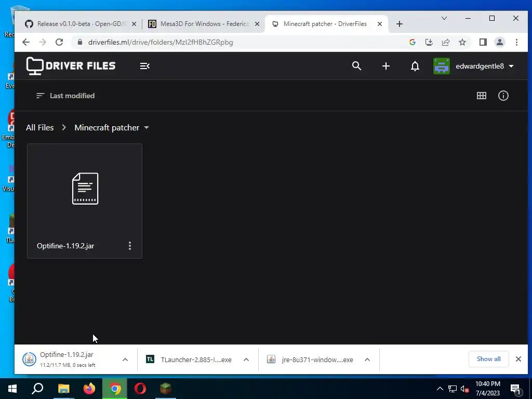Open the Chrome side panel

pyautogui.click(x=483, y=42)
